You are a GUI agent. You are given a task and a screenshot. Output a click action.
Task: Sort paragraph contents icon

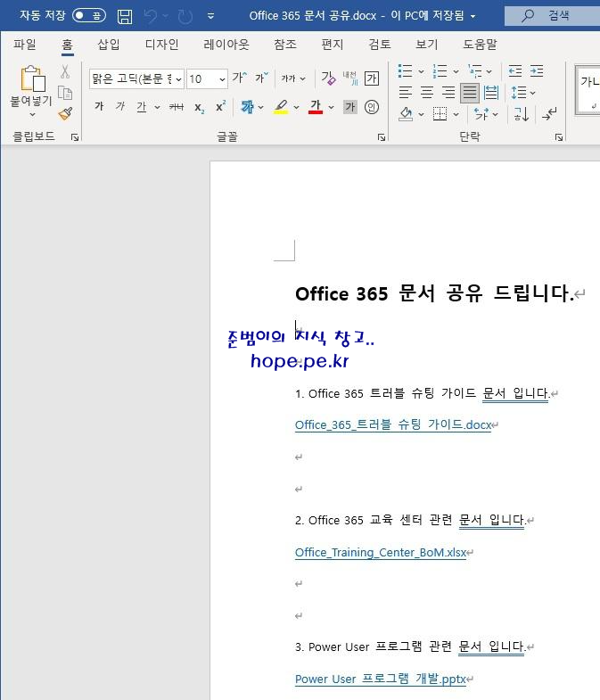pos(522,114)
